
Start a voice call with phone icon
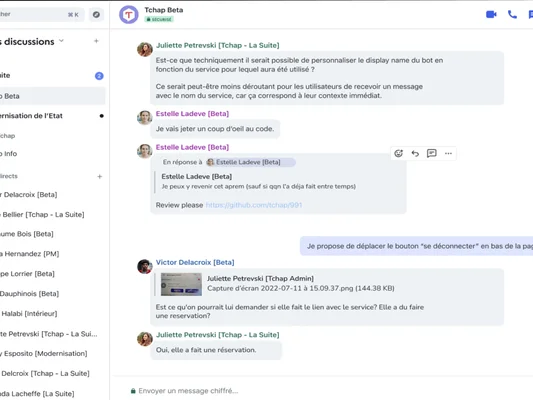[512, 14]
